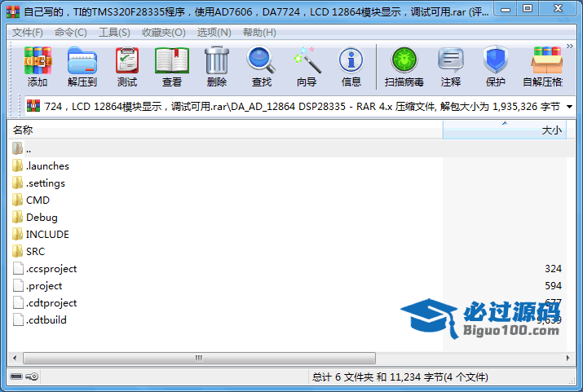This screenshot has width=583, height=392.
Task: Click the folder icon beside INCLUDE
Action: [x=17, y=234]
